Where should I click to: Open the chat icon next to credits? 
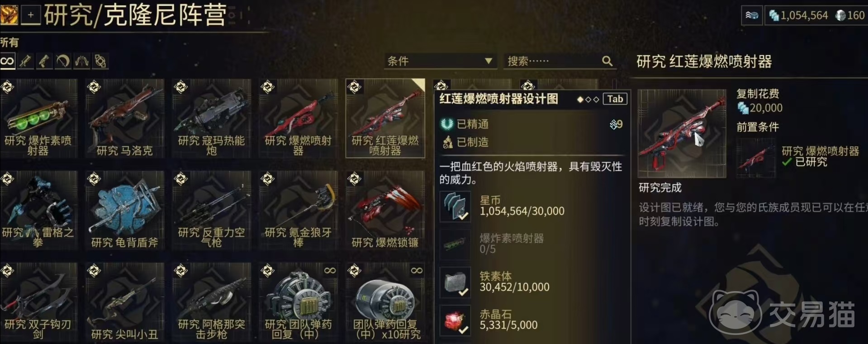(752, 15)
